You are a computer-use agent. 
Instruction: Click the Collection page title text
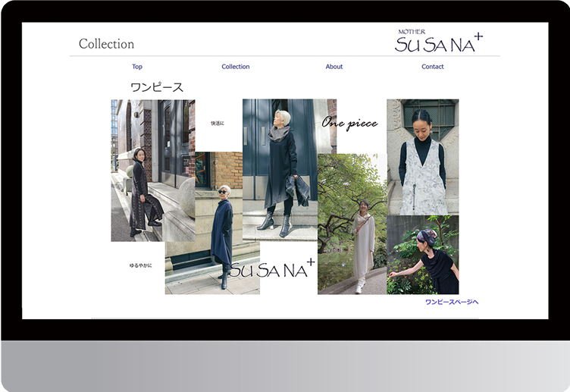(x=106, y=44)
